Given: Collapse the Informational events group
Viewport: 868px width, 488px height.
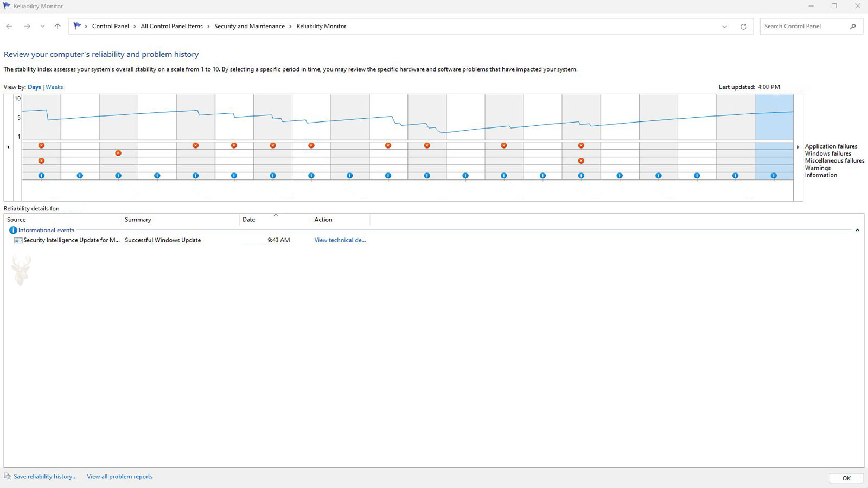Looking at the screenshot, I should pyautogui.click(x=857, y=230).
